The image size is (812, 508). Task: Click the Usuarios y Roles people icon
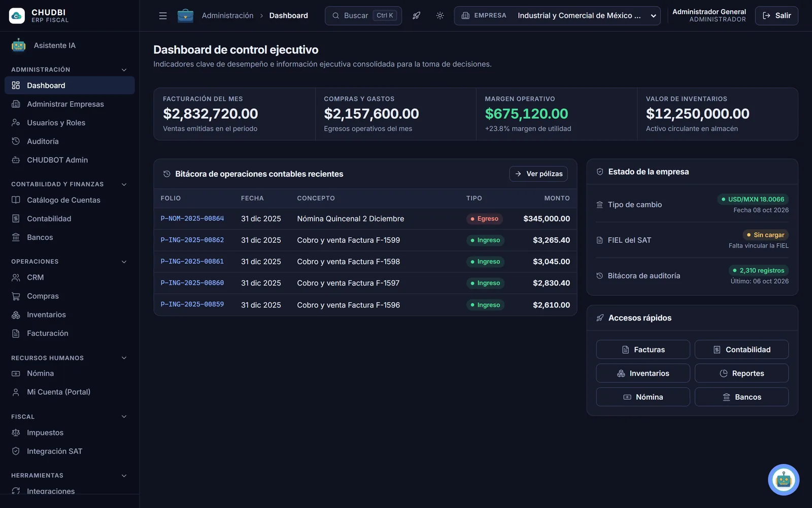pos(16,122)
